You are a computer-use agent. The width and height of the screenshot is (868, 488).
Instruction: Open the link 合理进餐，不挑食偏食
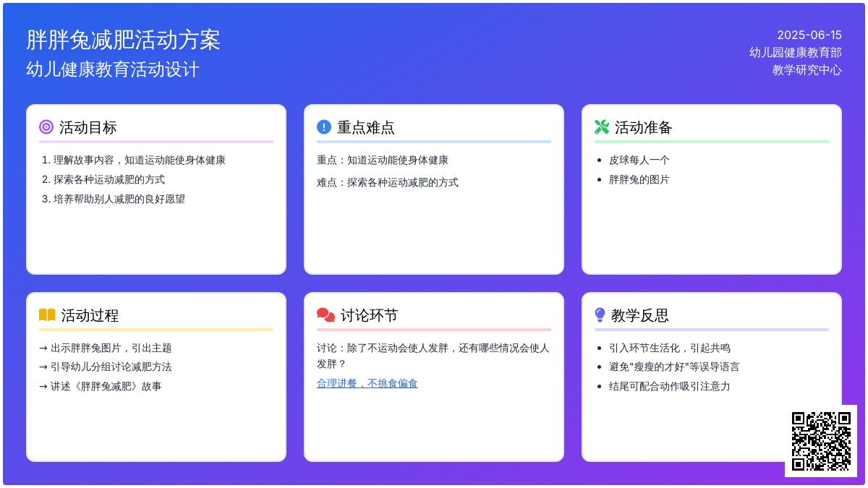click(367, 383)
